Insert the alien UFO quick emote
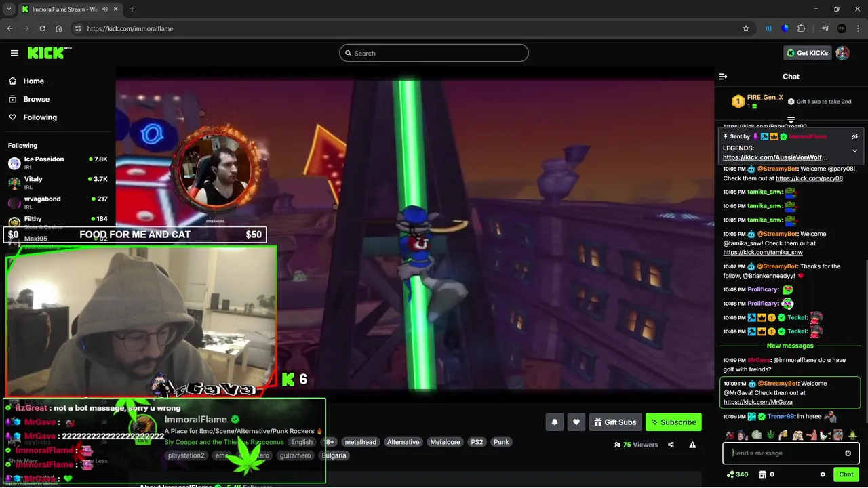The width and height of the screenshot is (868, 488). 853,435
